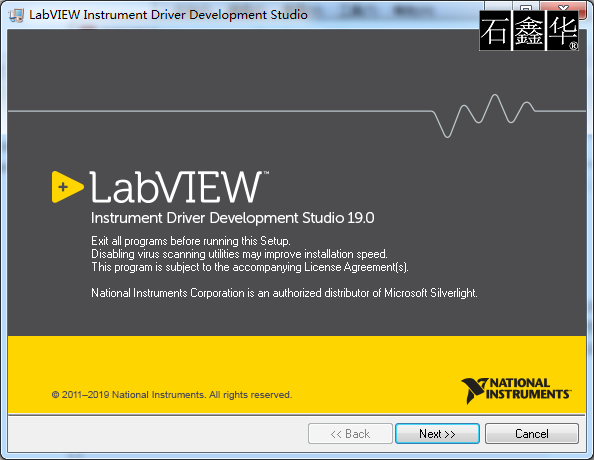Click the disabled << Back button

pos(350,433)
